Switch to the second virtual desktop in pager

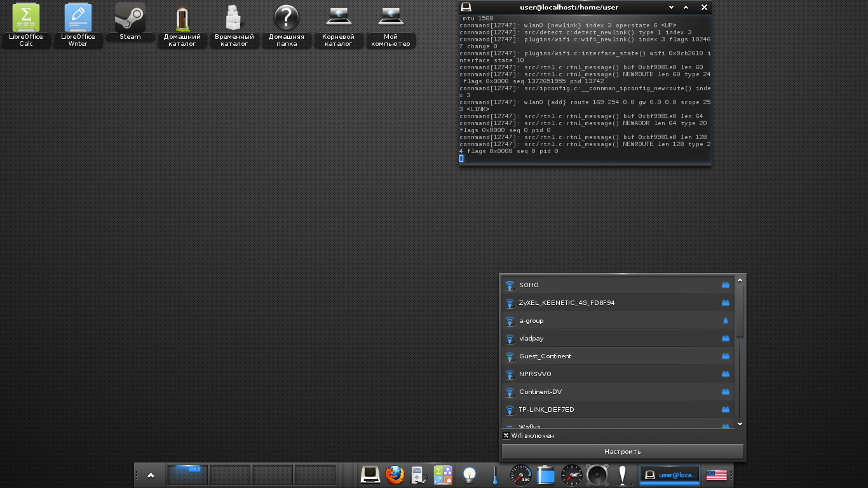coord(230,475)
